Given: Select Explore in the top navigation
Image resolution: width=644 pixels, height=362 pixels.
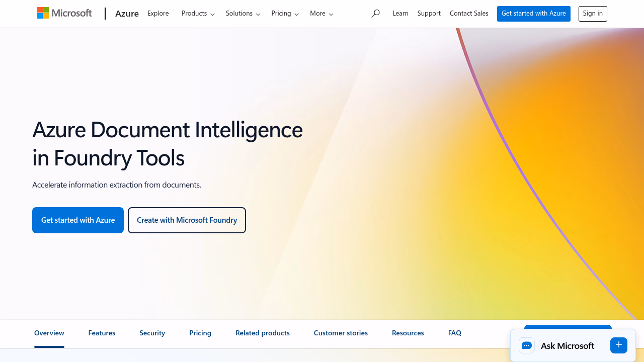Looking at the screenshot, I should (x=158, y=14).
